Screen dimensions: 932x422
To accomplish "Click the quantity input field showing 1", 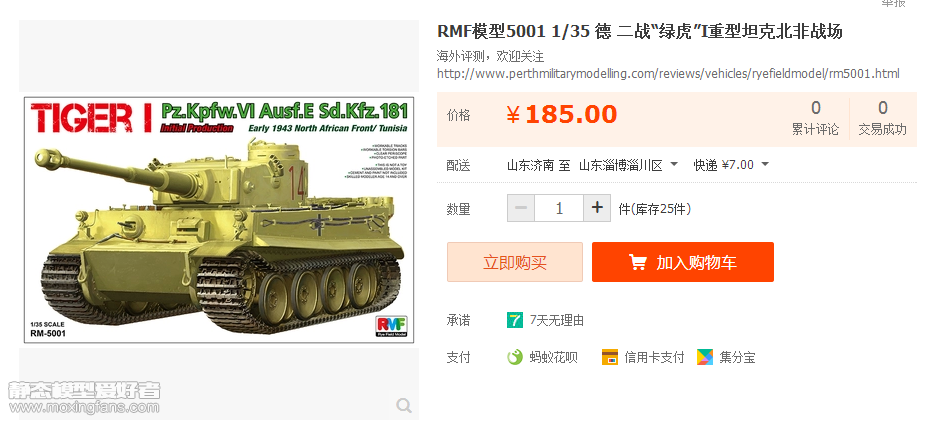I will [559, 208].
